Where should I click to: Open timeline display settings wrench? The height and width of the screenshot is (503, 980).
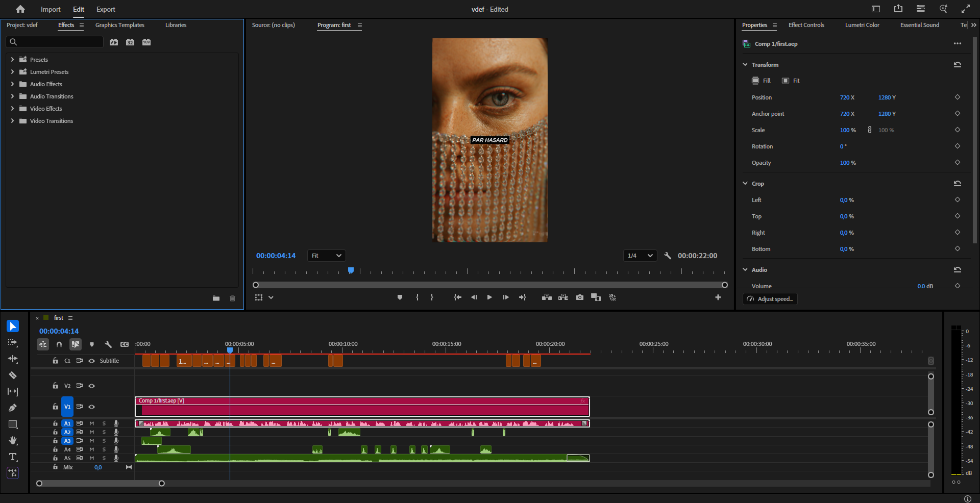click(x=108, y=344)
